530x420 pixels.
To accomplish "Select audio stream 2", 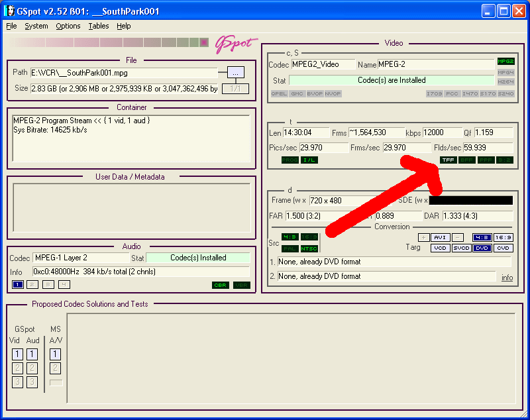I will click(x=32, y=285).
